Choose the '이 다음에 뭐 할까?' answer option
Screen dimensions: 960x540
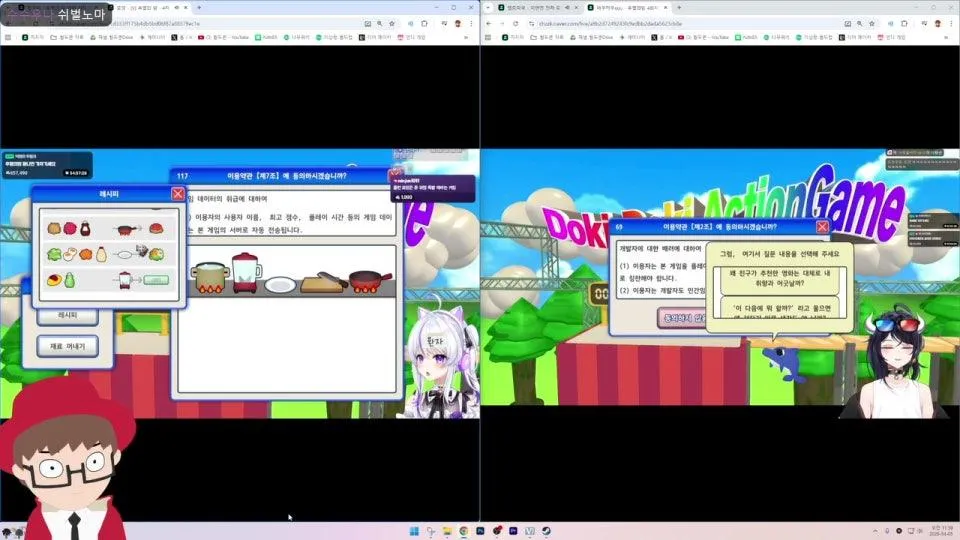coord(783,309)
